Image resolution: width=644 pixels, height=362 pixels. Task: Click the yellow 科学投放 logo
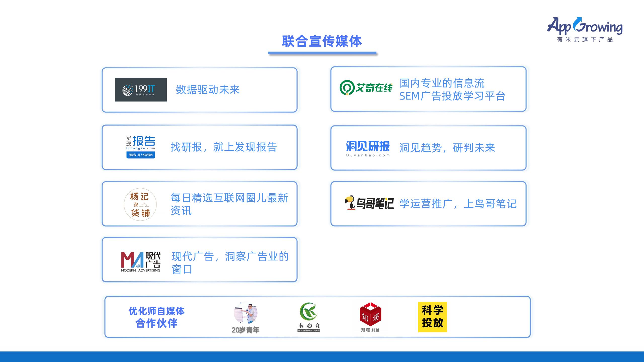[432, 317]
